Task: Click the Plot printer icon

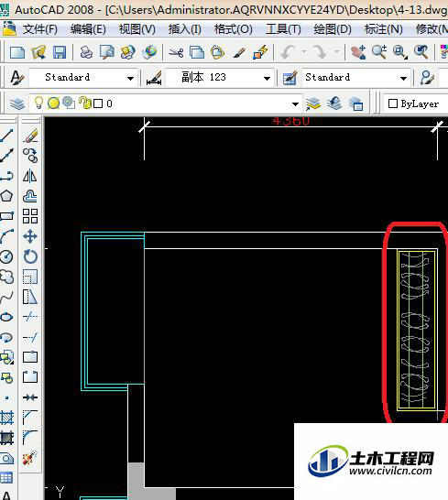Action: [86, 52]
